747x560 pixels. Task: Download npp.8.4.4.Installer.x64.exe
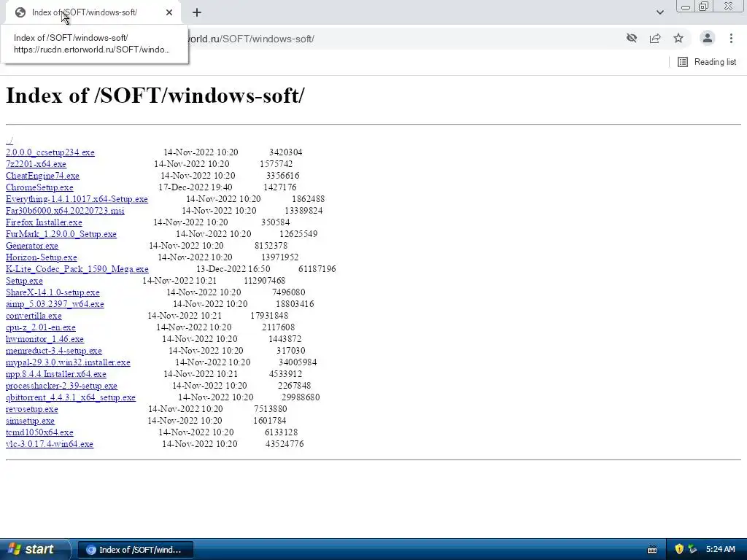(x=55, y=374)
